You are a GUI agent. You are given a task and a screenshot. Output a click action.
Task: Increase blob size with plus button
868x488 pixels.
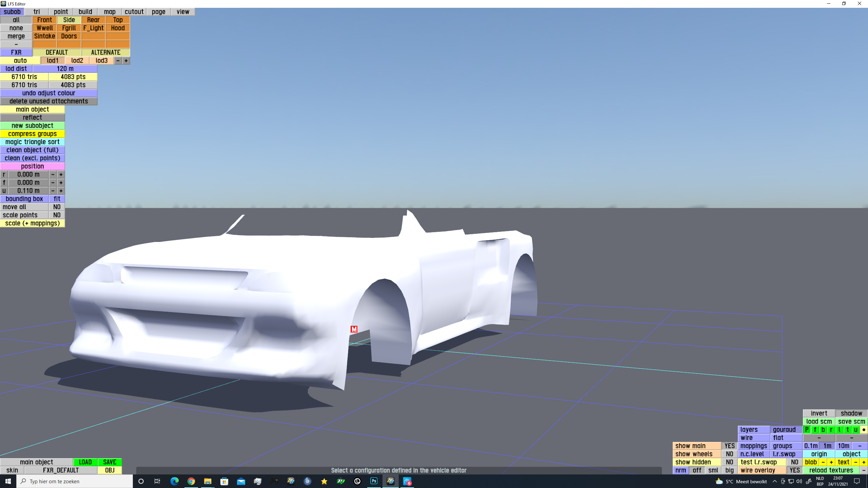pos(831,462)
